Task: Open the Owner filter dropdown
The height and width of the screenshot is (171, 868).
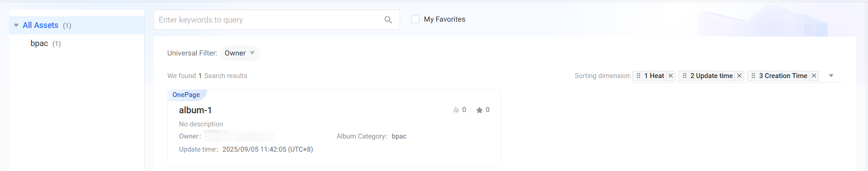Action: pyautogui.click(x=240, y=53)
